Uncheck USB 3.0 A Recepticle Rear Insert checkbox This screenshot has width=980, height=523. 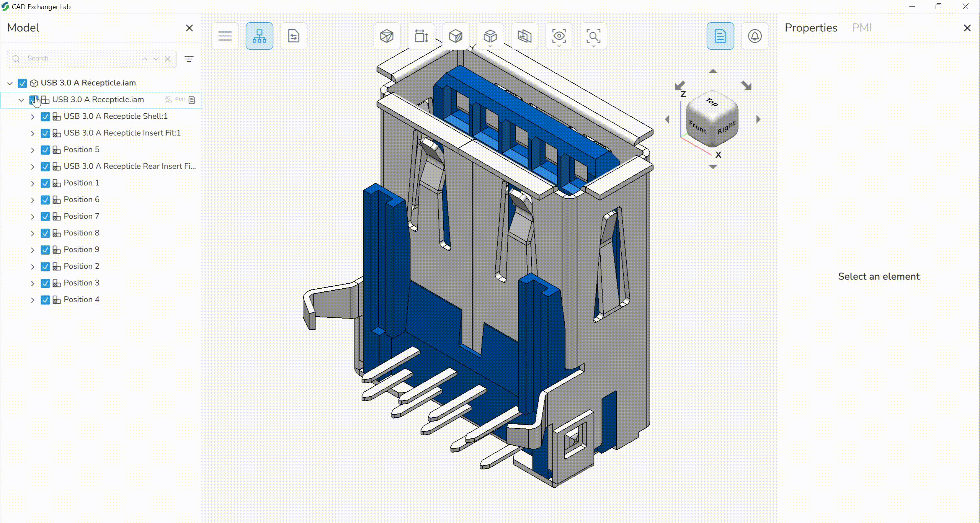tap(45, 167)
